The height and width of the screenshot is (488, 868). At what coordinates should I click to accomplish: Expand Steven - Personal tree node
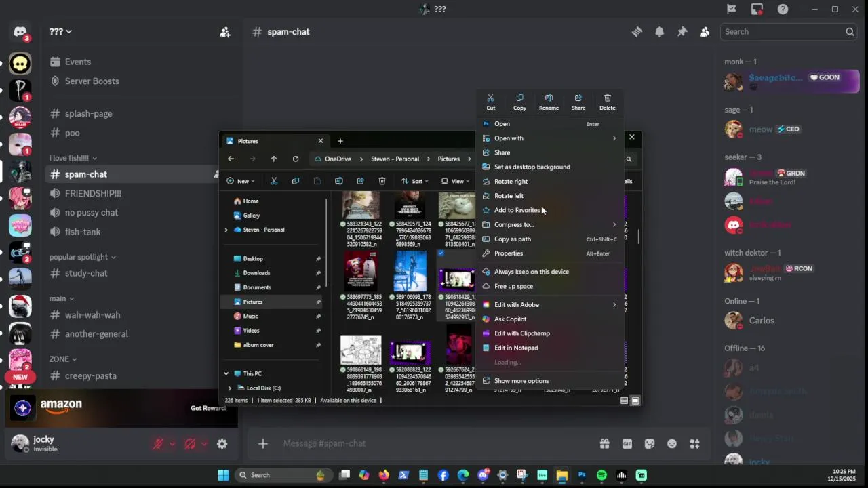(x=226, y=230)
